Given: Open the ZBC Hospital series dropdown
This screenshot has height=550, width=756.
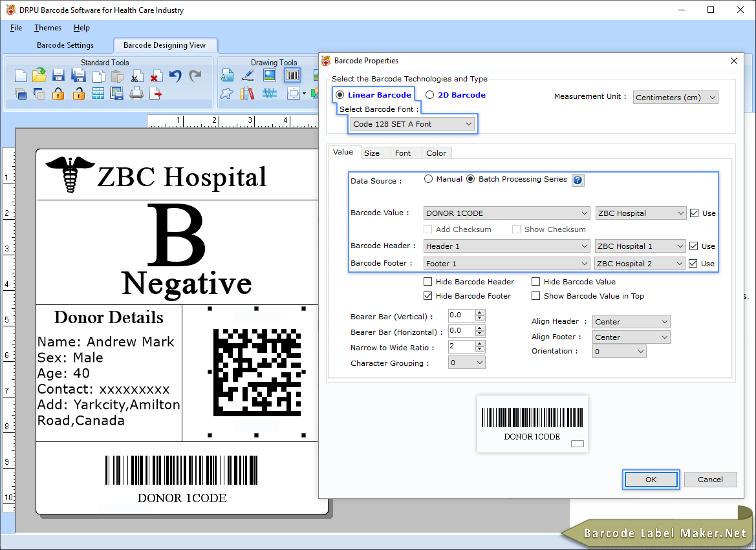Looking at the screenshot, I should pyautogui.click(x=641, y=213).
